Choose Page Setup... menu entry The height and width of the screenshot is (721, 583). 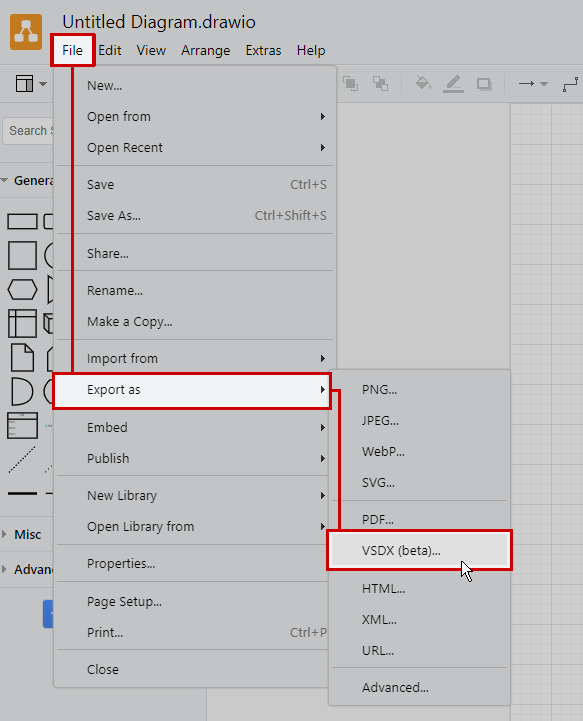click(192, 601)
